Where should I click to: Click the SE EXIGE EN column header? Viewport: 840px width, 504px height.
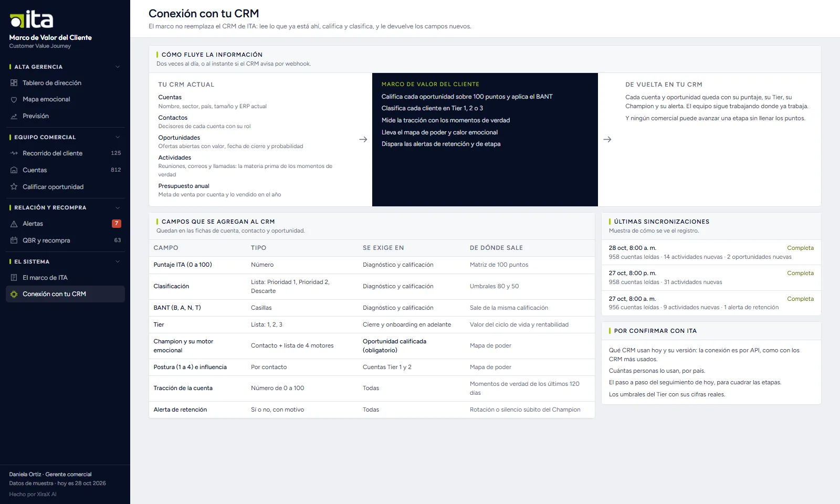[383, 248]
